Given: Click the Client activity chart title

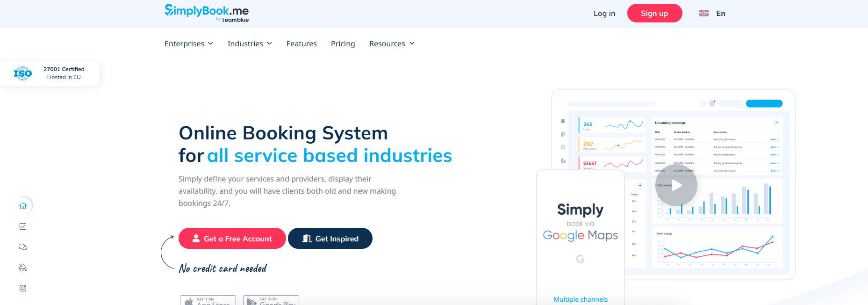Looking at the screenshot, I should [664, 233].
